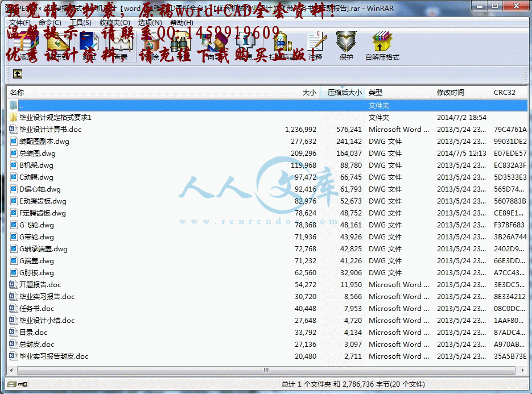Sort by the 类型 column header

tap(399, 92)
